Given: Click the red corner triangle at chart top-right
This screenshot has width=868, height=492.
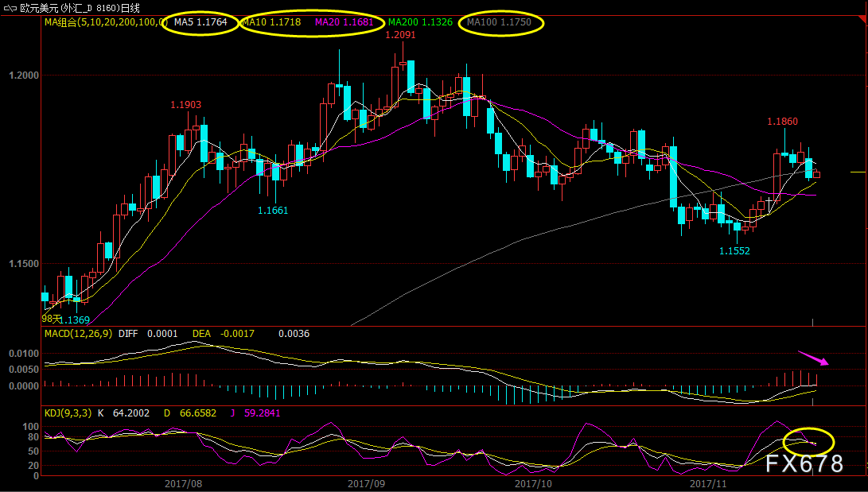Looking at the screenshot, I should click(x=862, y=20).
